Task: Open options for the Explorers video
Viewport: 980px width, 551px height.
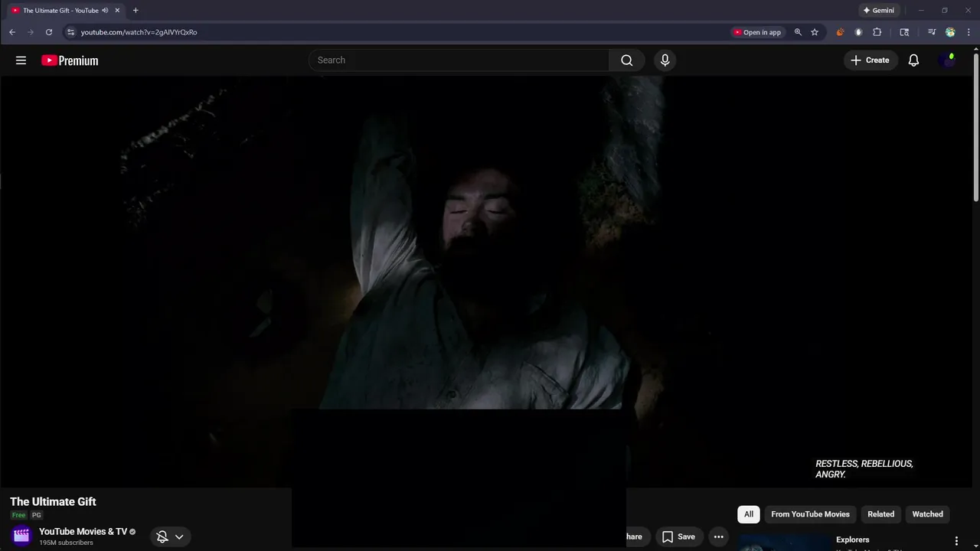Action: pyautogui.click(x=956, y=541)
